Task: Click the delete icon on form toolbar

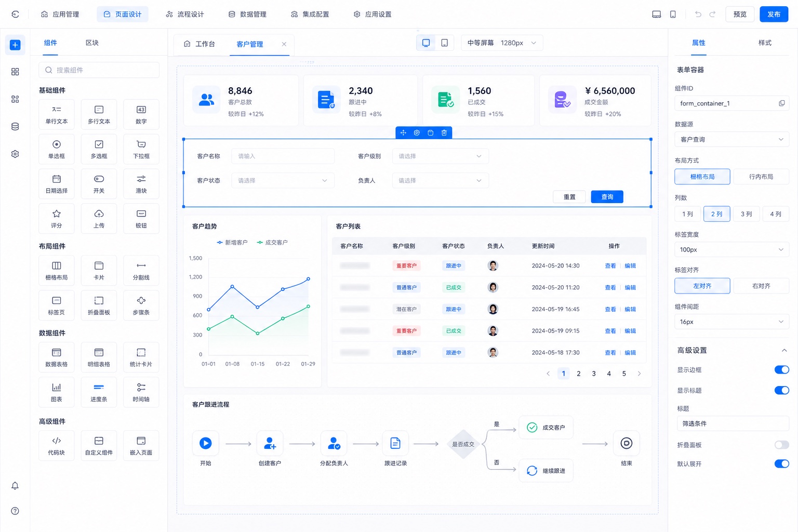Action: (444, 133)
